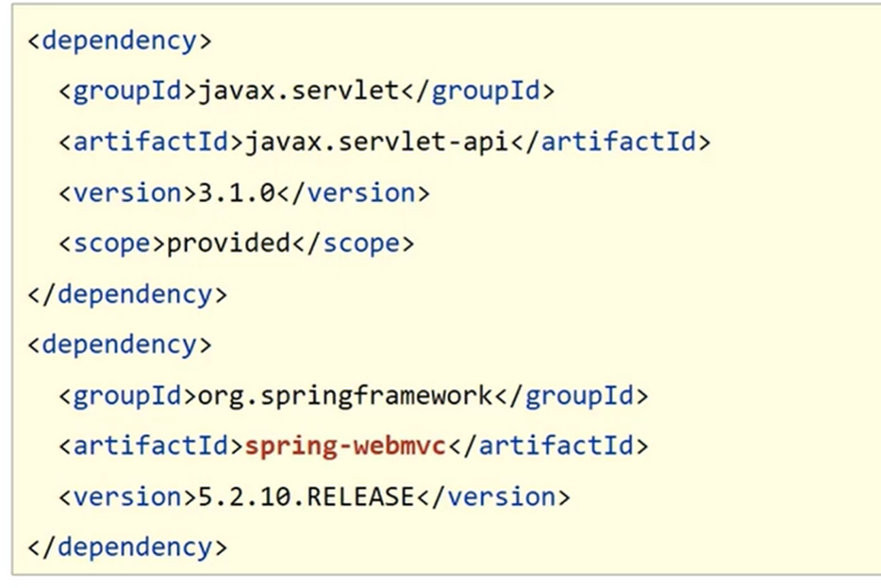
Task: Click the closing artifactId tag after javax.servlet-api
Action: [610, 142]
